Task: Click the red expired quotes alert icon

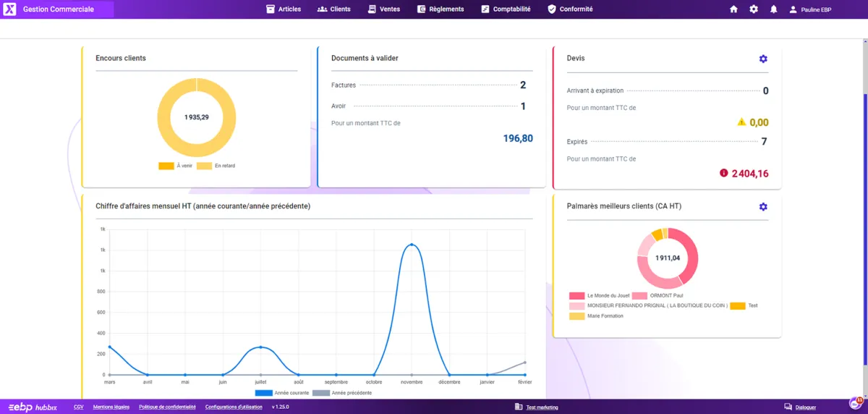Action: tap(723, 173)
